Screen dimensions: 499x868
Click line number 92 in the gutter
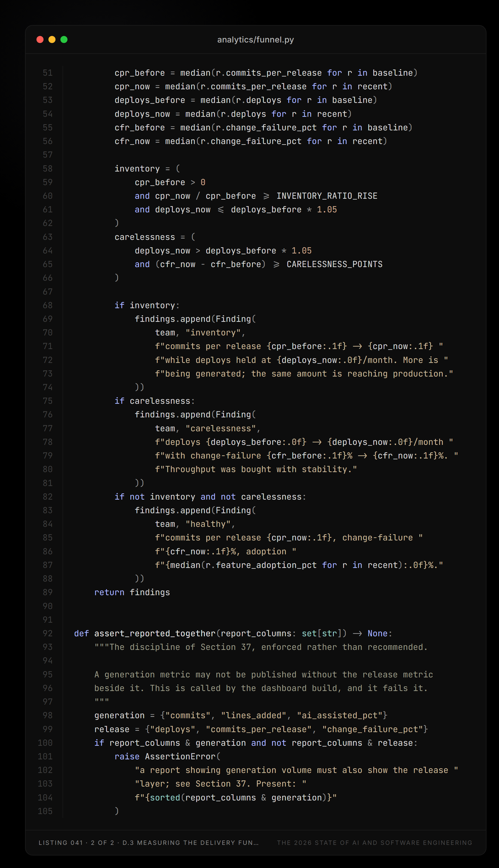point(48,633)
